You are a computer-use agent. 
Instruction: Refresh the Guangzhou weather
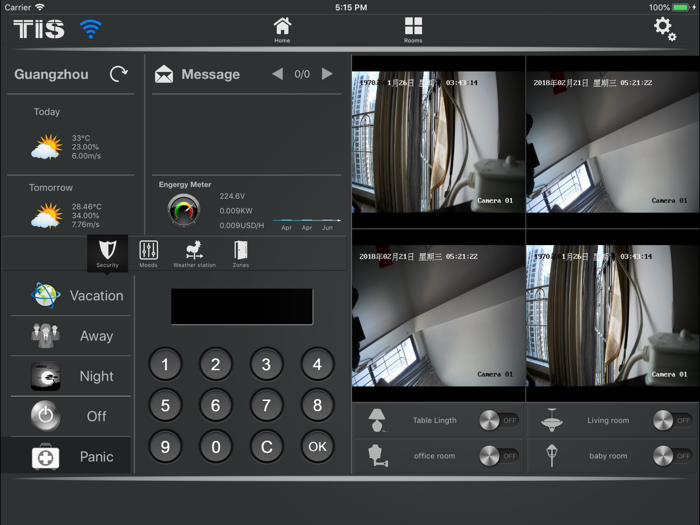point(119,74)
